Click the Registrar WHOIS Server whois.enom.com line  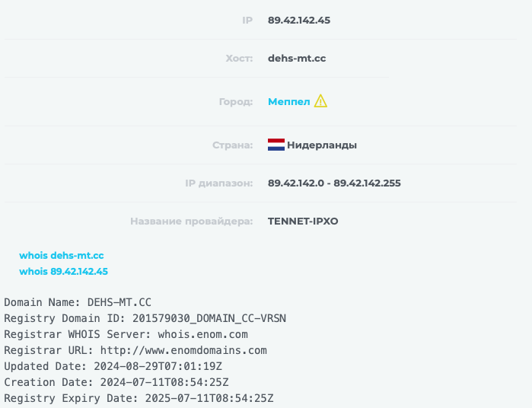(126, 334)
